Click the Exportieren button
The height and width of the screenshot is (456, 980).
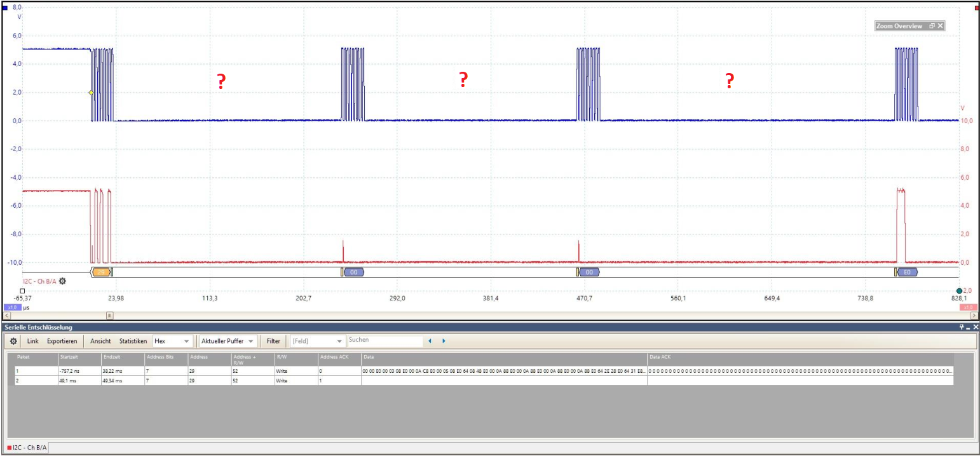(x=63, y=341)
